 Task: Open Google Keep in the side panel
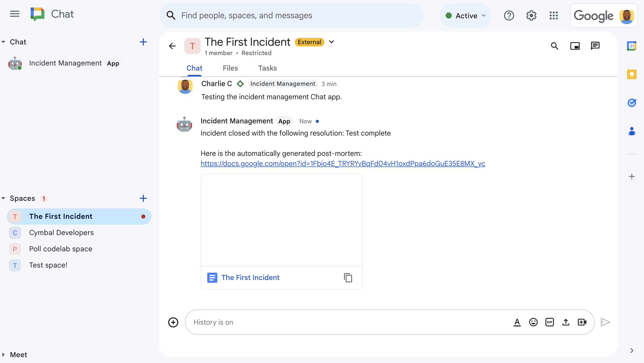click(632, 74)
